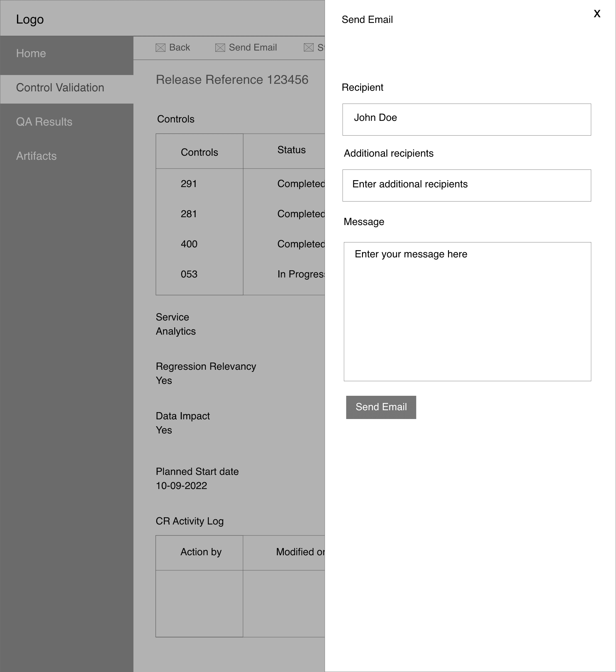Click the Controls column header
Image resolution: width=616 pixels, height=672 pixels.
coord(199,152)
